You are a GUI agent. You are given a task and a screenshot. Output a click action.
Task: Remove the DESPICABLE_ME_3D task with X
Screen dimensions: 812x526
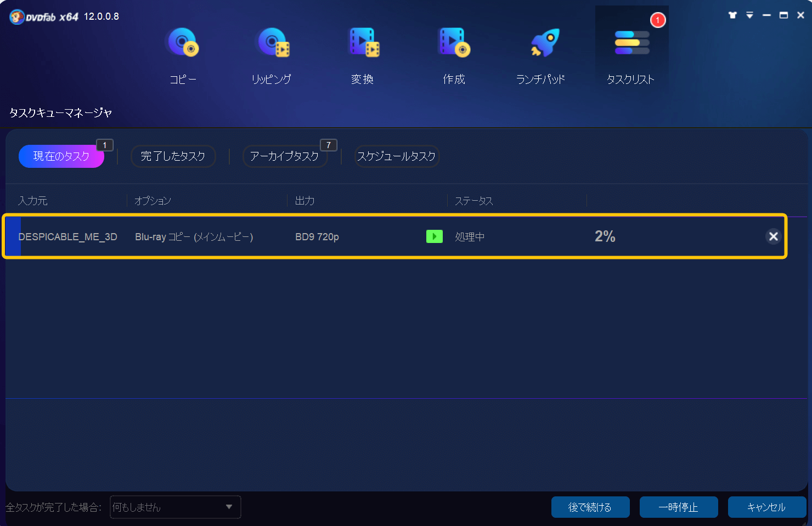coord(774,236)
